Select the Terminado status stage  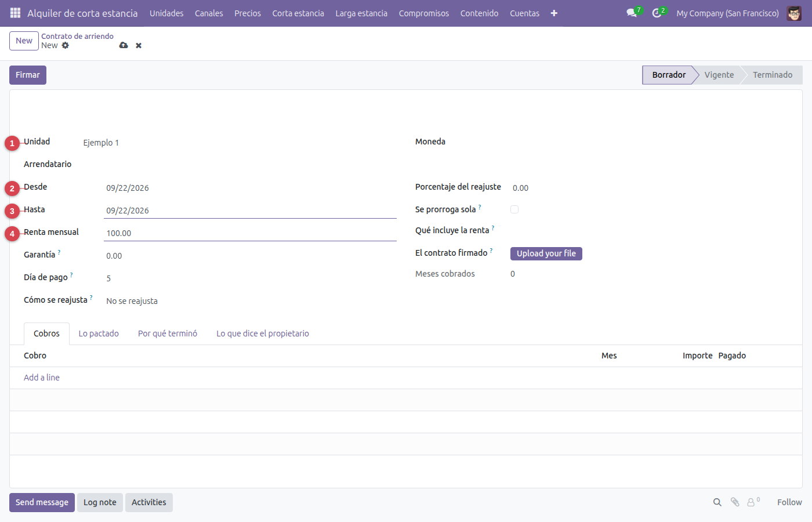(x=772, y=75)
